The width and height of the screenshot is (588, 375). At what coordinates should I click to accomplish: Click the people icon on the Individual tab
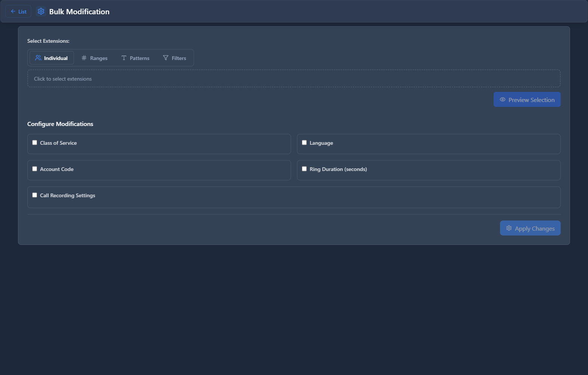pos(38,58)
